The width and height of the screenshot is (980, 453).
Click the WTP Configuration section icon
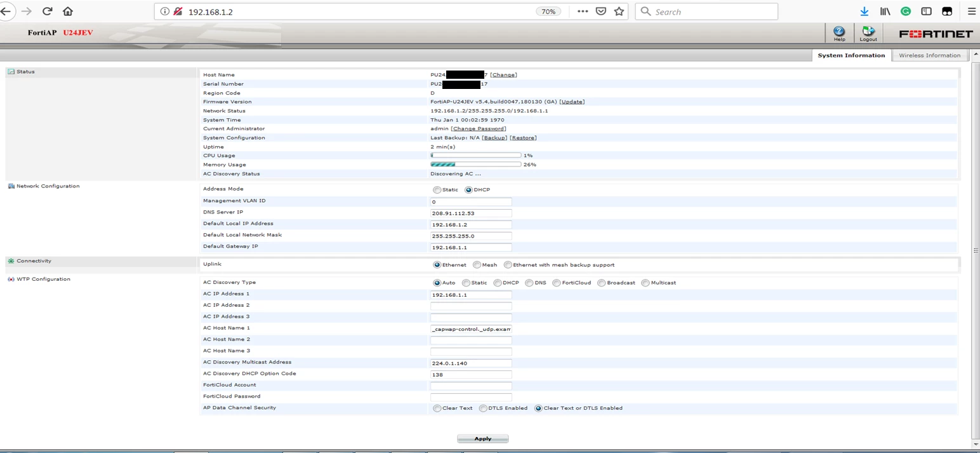[11, 280]
